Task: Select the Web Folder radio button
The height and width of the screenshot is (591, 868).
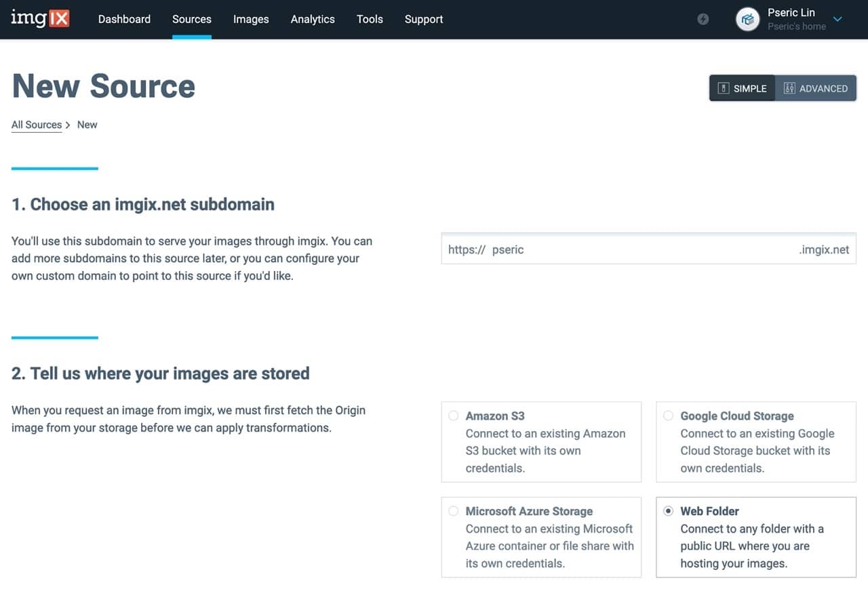Action: (x=668, y=511)
